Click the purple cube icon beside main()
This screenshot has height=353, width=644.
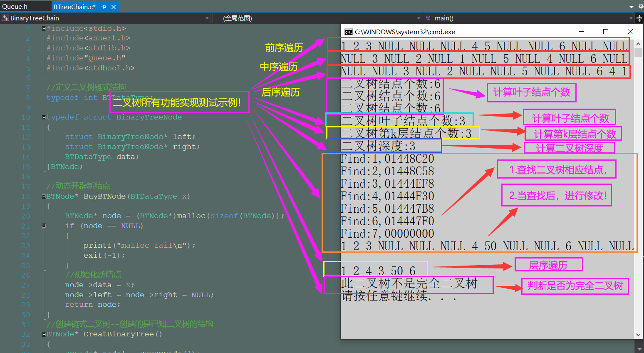pyautogui.click(x=429, y=18)
